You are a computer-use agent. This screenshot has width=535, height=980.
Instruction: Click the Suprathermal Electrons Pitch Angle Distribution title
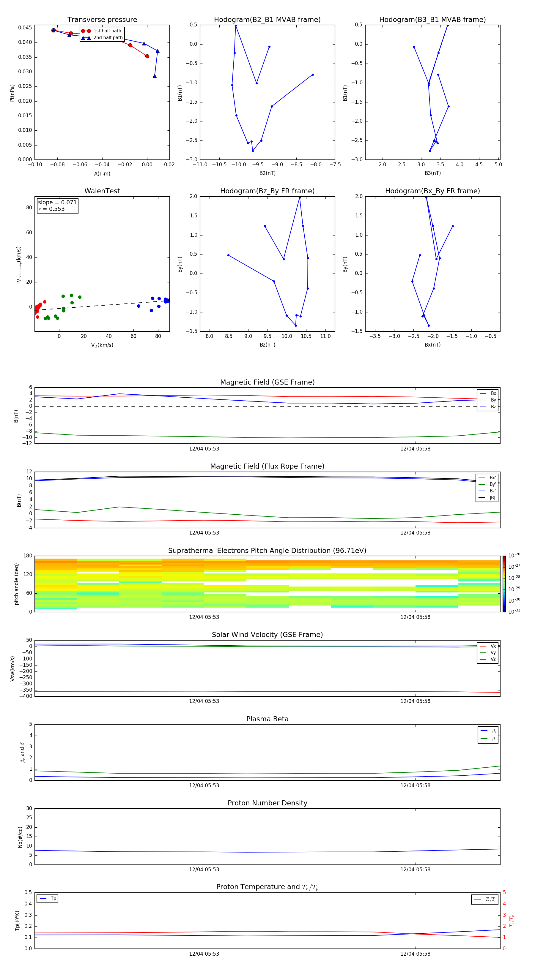click(267, 551)
